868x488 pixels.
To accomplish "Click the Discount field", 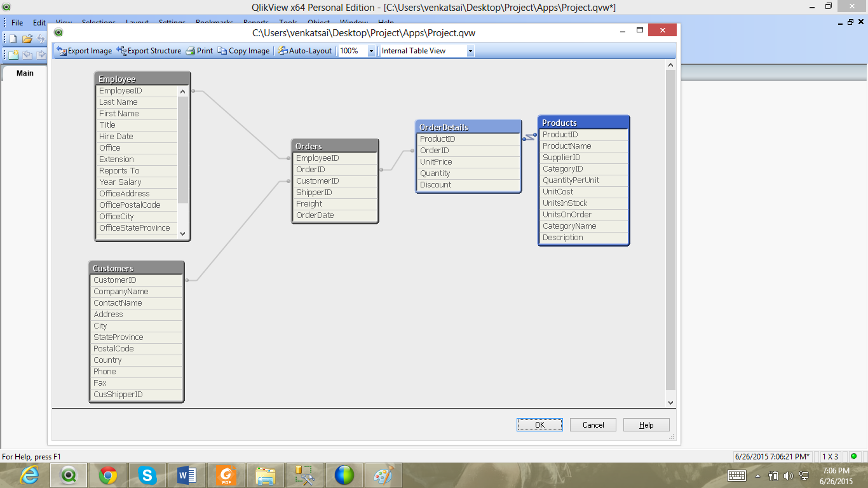I will tap(468, 185).
